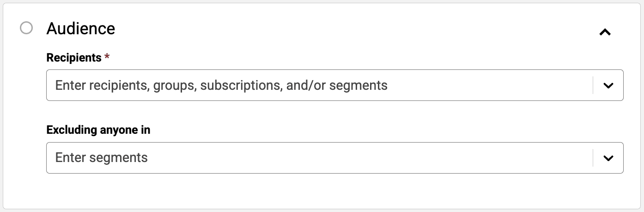Viewport: 644px width, 212px height.
Task: Click the gap between Recipients and Excluding fields
Action: pos(323,112)
